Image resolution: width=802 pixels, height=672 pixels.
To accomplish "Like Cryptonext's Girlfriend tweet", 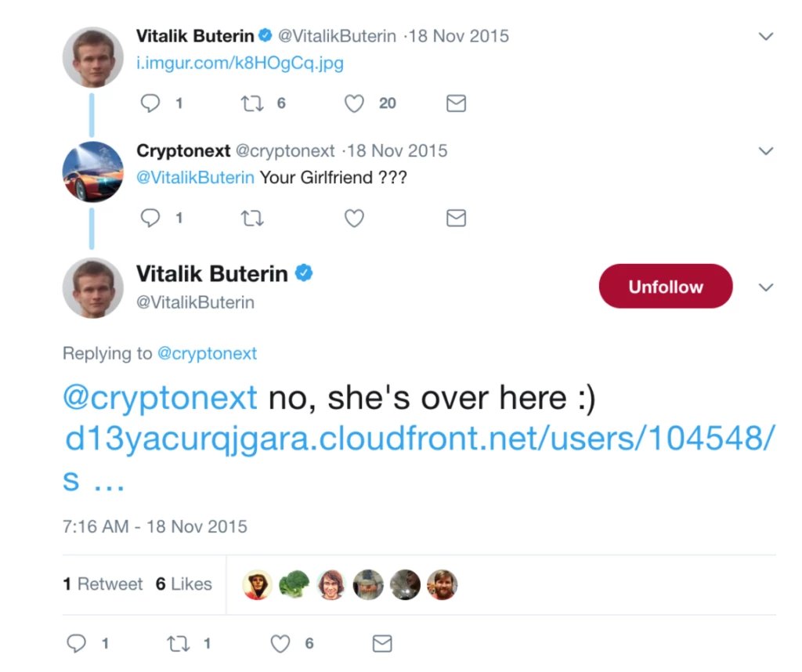I will point(355,218).
